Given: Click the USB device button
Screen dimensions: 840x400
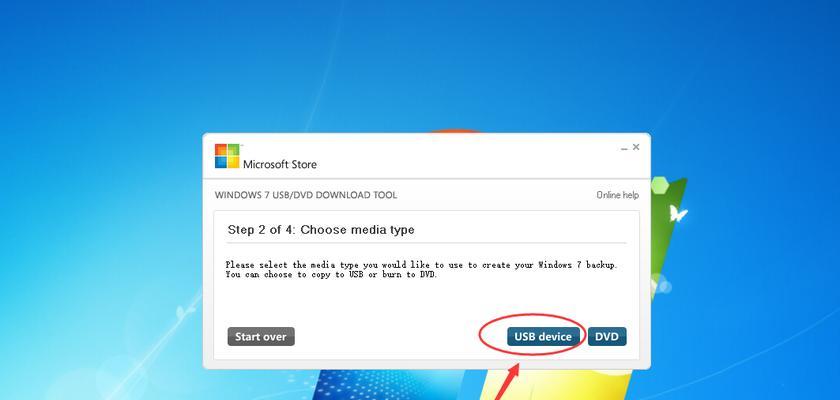Looking at the screenshot, I should pyautogui.click(x=543, y=337).
